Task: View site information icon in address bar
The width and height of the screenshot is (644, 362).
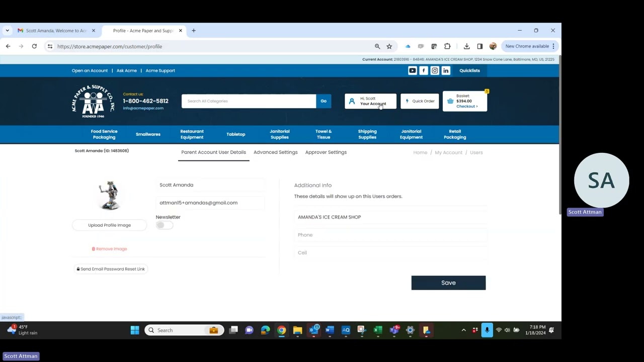Action: click(50, 46)
